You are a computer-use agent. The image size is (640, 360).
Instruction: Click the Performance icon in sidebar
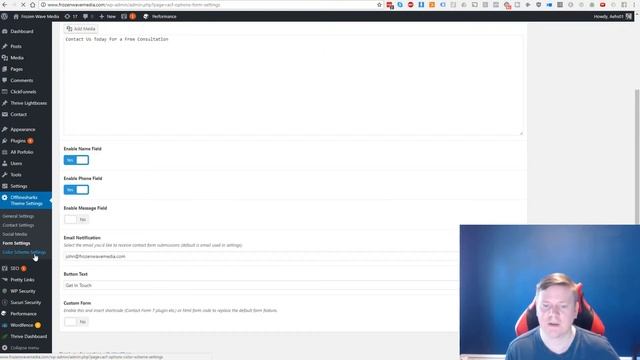point(4,314)
